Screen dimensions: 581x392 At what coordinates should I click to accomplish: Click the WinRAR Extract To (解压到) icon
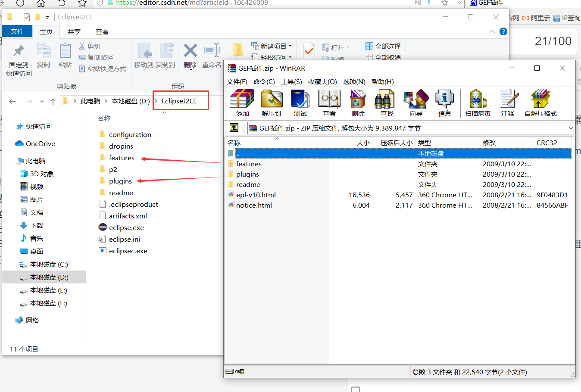[271, 103]
